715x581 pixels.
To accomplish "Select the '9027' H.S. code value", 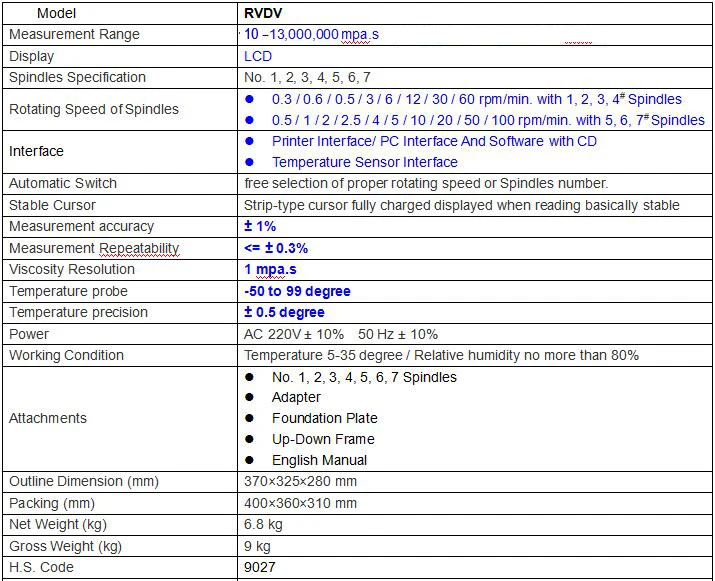I will (259, 567).
